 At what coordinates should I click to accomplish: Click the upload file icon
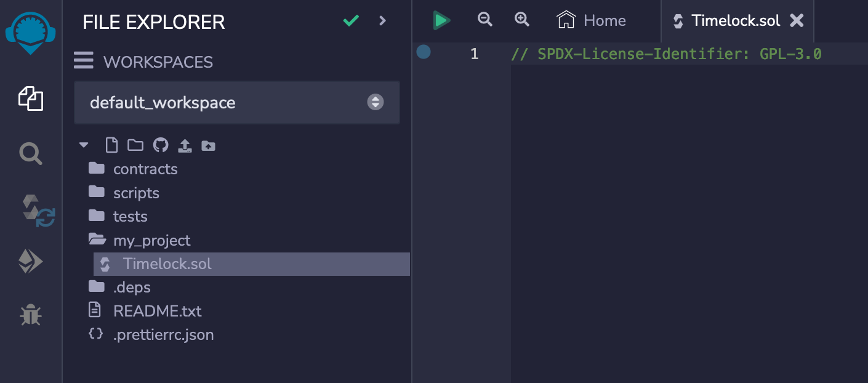pos(185,145)
